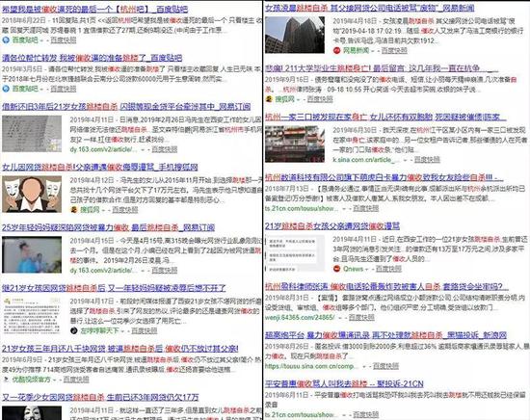Open the 【杭州吧】_百度贴吧 result title
530x420 pixels.
click(95, 9)
